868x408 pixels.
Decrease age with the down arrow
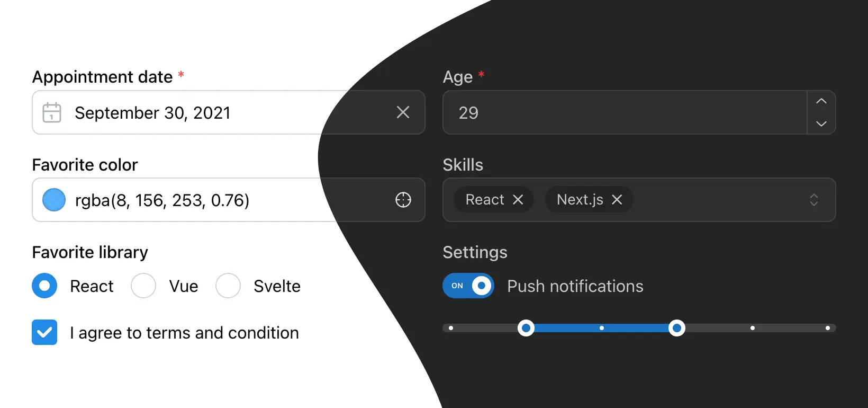(x=821, y=123)
